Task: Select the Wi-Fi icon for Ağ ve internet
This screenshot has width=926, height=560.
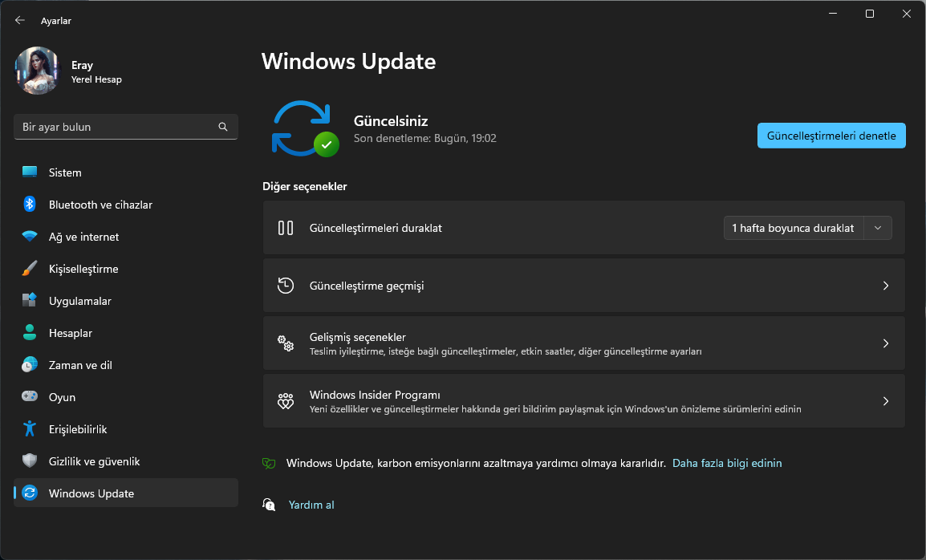Action: pyautogui.click(x=30, y=237)
